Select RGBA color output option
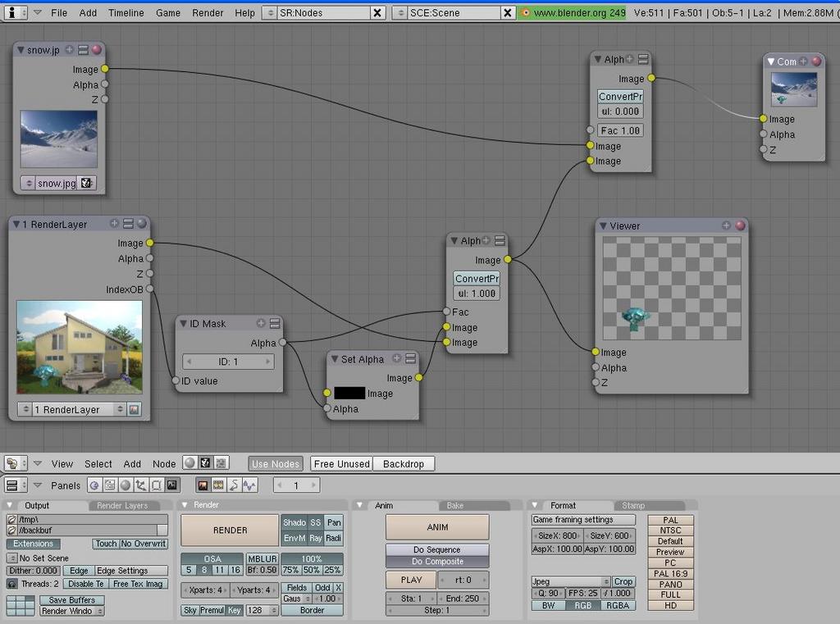Image resolution: width=840 pixels, height=624 pixels. coord(617,605)
